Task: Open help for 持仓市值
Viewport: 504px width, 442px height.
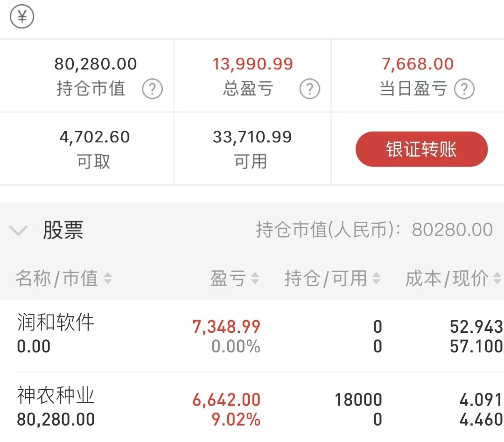Action: pyautogui.click(x=152, y=89)
